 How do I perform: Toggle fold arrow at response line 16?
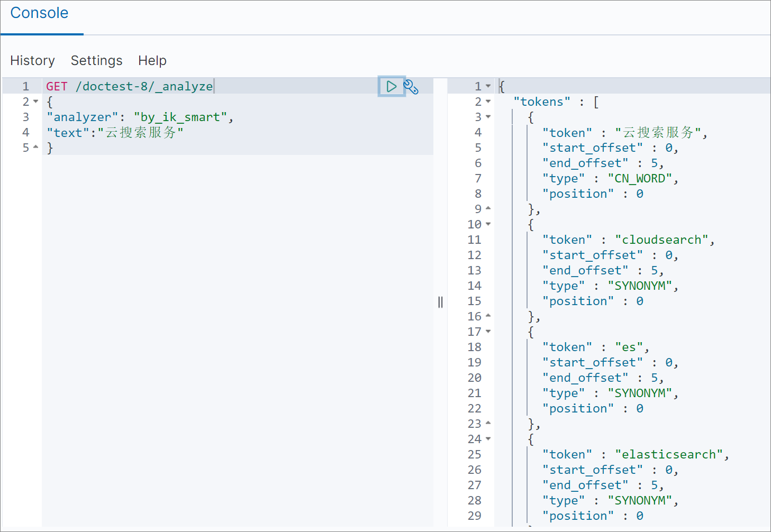click(x=488, y=316)
